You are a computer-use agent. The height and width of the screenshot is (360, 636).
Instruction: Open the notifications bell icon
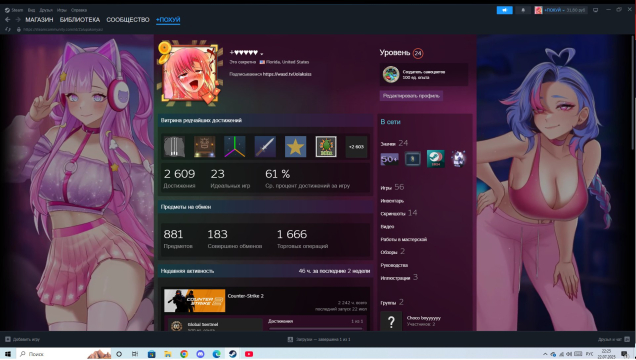(523, 10)
